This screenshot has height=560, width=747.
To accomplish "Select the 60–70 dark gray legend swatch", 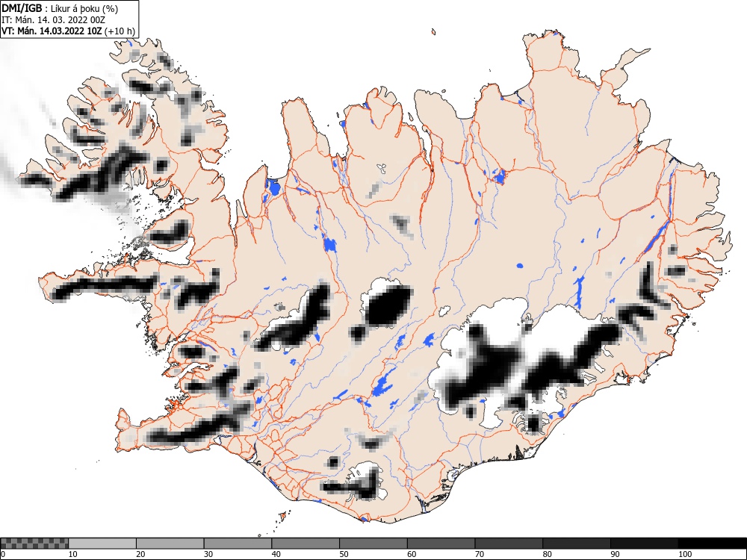I will [x=441, y=544].
